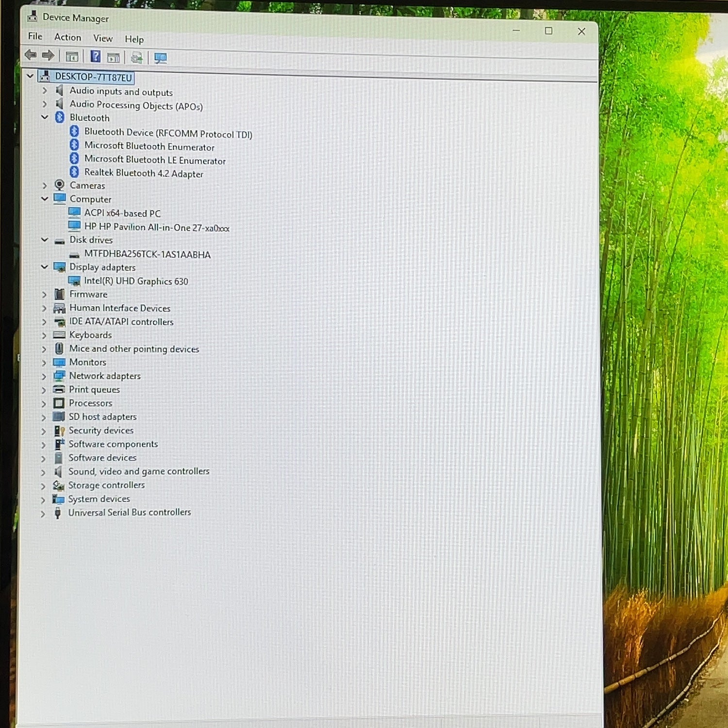Expand the Processors category
The width and height of the screenshot is (728, 728).
(44, 404)
